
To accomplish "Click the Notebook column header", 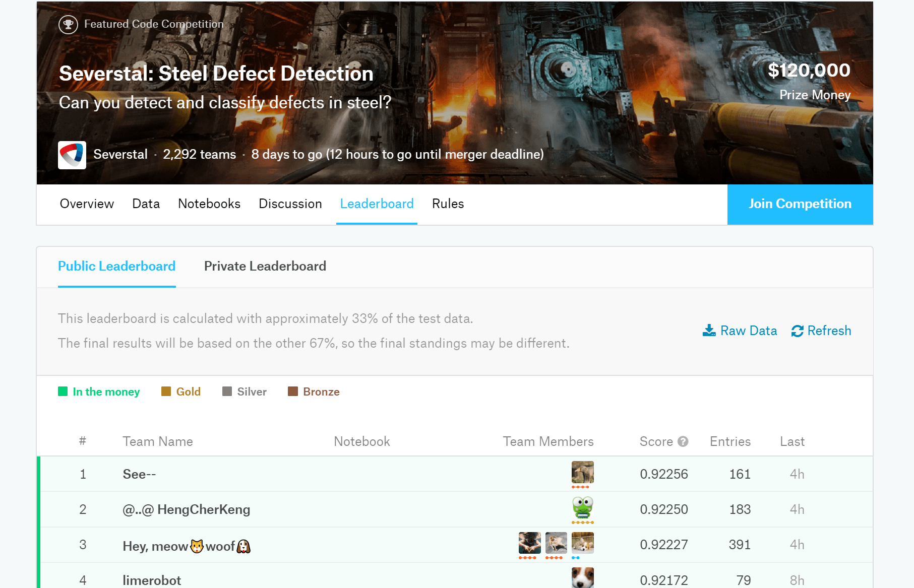I will [362, 441].
